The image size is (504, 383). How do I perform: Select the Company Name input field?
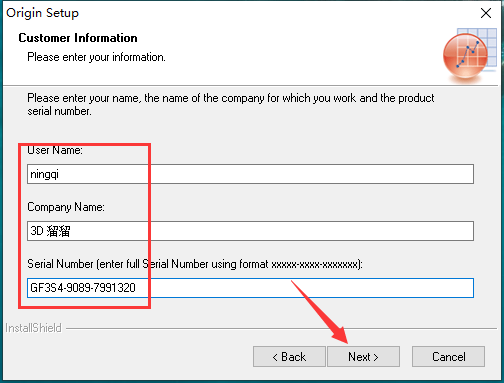click(250, 231)
